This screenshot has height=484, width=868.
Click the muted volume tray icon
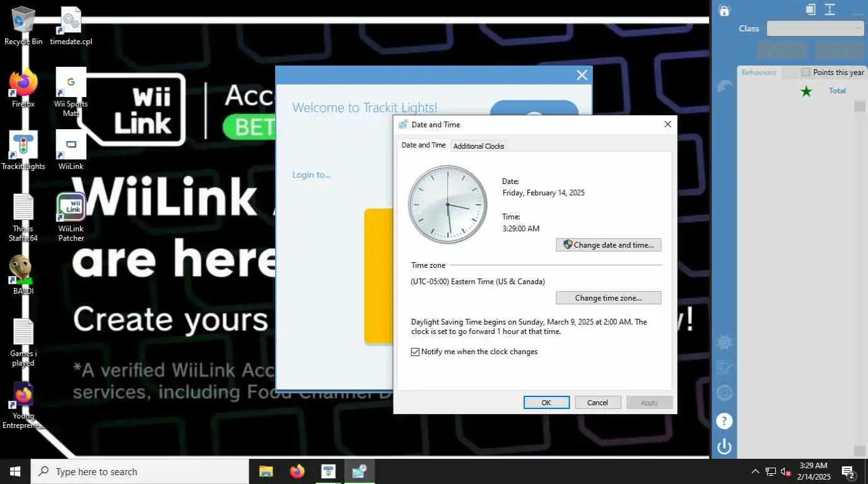click(786, 471)
